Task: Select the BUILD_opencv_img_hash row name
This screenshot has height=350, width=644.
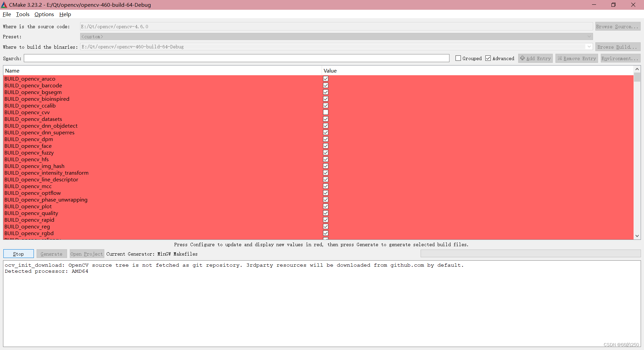Action: [x=35, y=166]
